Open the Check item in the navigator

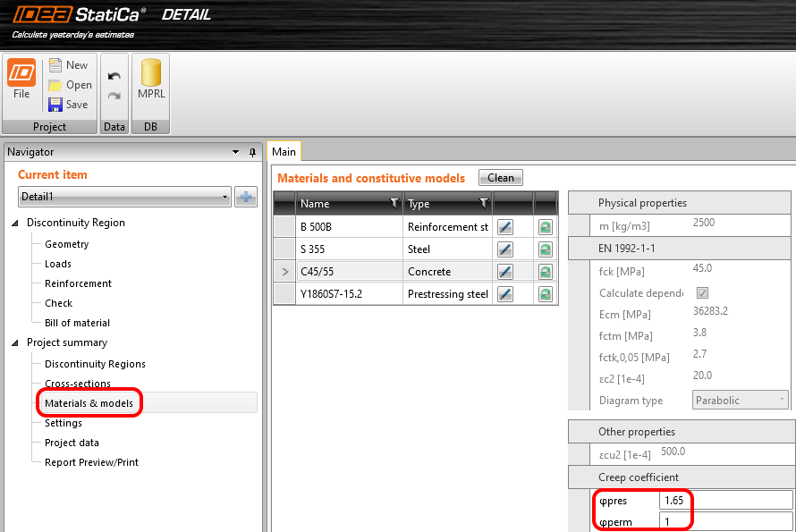click(x=58, y=304)
